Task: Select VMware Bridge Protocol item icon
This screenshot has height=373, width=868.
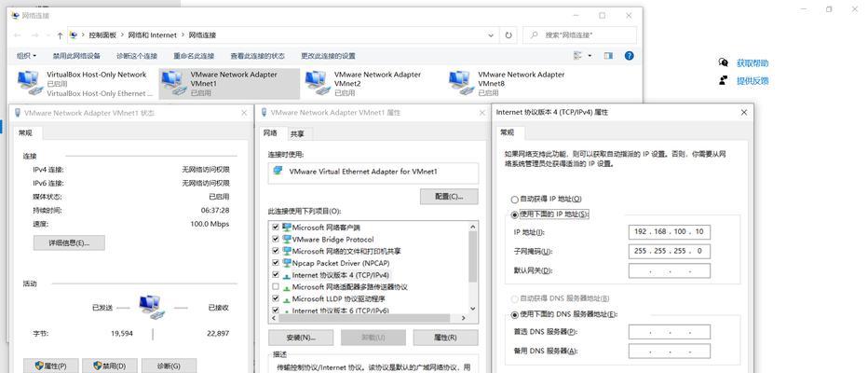Action: 287,240
